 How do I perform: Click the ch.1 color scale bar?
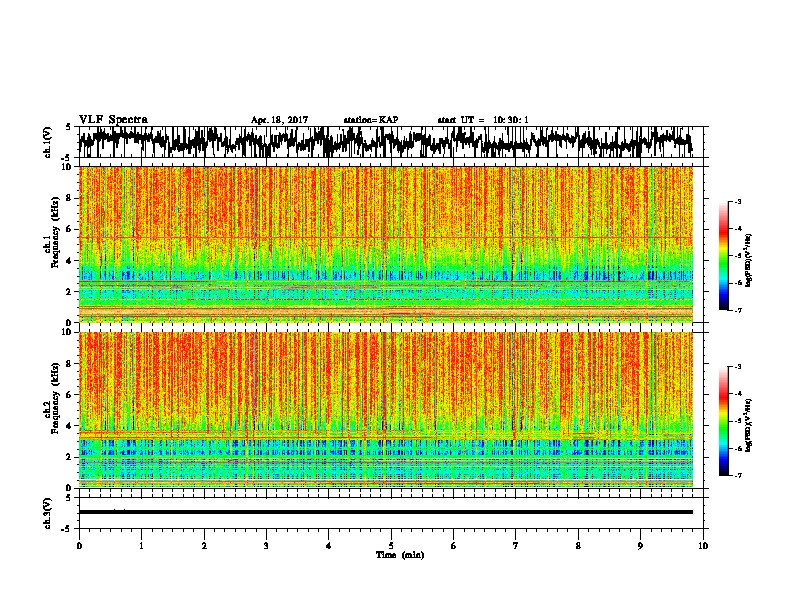click(x=723, y=256)
